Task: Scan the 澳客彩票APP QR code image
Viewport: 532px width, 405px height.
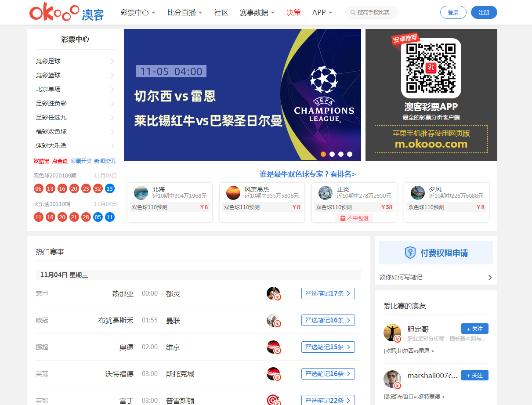Action: click(431, 68)
